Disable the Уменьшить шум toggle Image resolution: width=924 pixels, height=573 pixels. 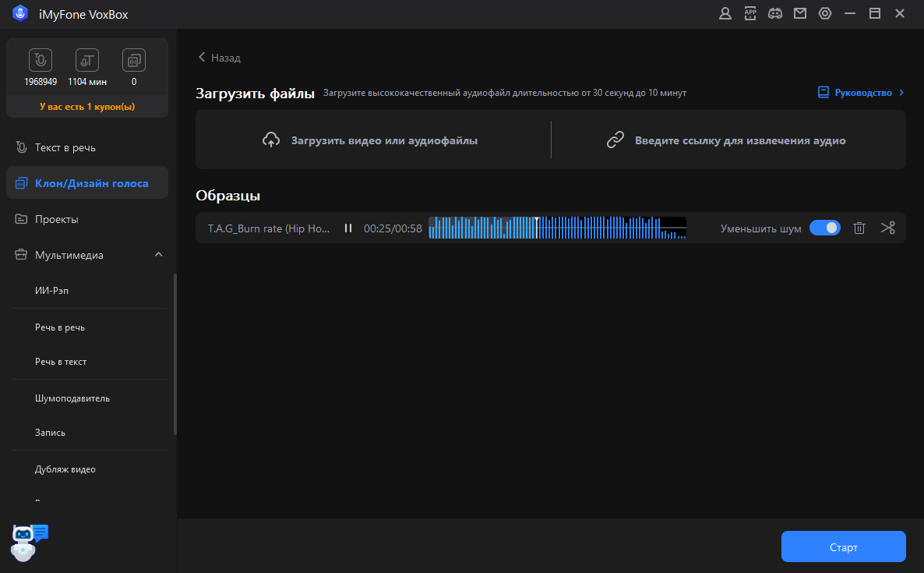tap(824, 228)
